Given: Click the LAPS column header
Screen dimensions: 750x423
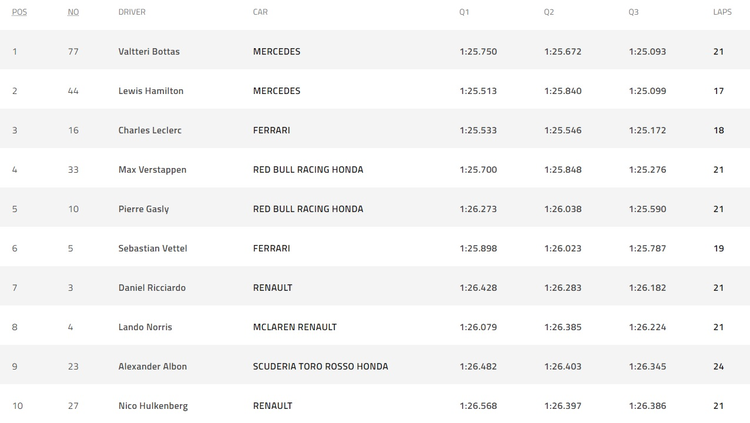Looking at the screenshot, I should click(722, 12).
